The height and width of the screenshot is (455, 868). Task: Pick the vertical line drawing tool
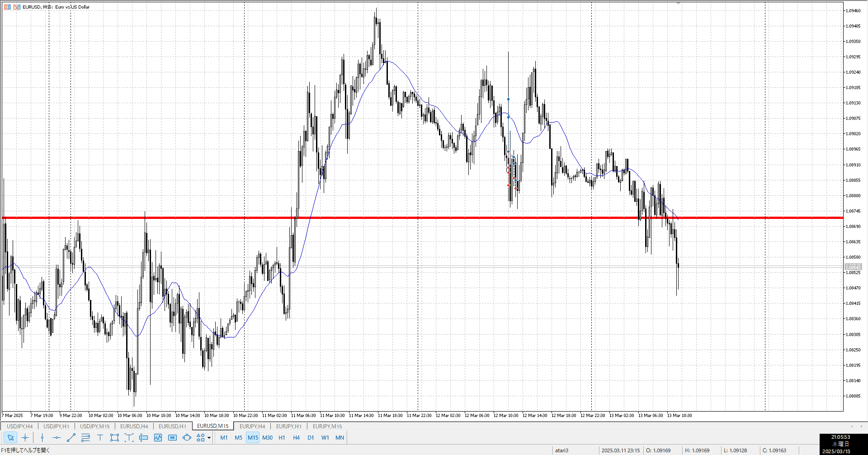[x=42, y=437]
